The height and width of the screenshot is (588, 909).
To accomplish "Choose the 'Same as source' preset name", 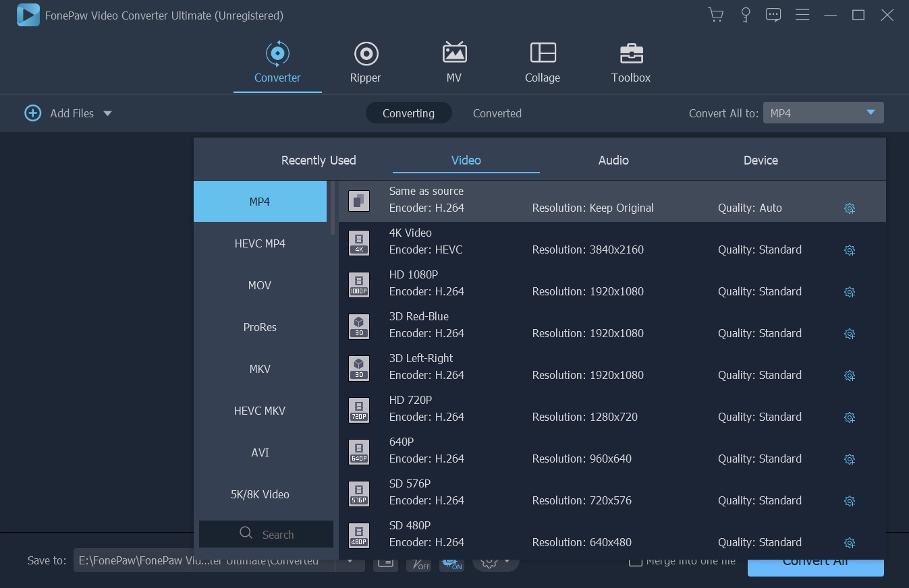I will (426, 191).
